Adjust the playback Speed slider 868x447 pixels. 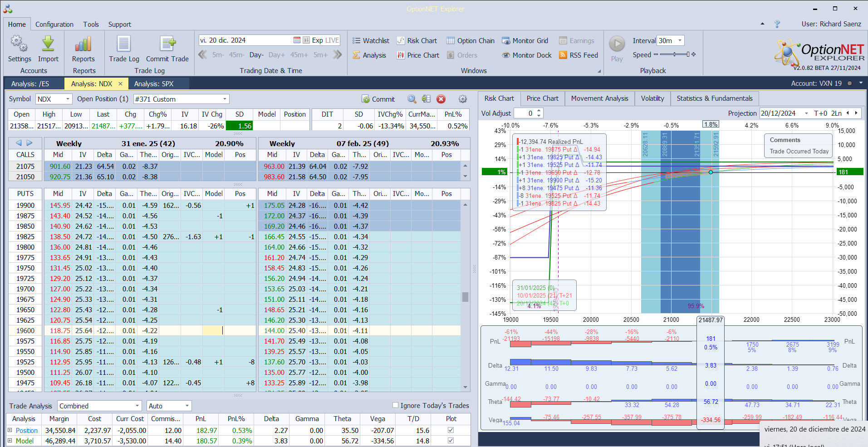point(675,54)
